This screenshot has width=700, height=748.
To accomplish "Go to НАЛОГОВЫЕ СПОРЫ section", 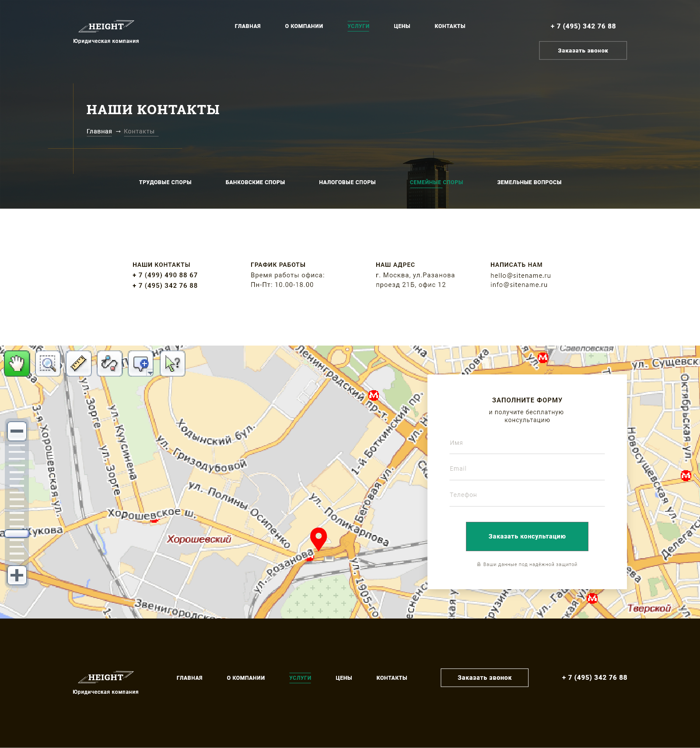I will pyautogui.click(x=347, y=182).
